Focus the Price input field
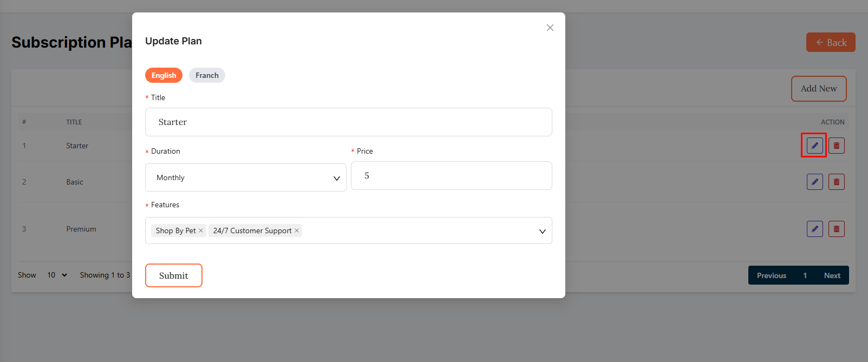 click(x=451, y=176)
